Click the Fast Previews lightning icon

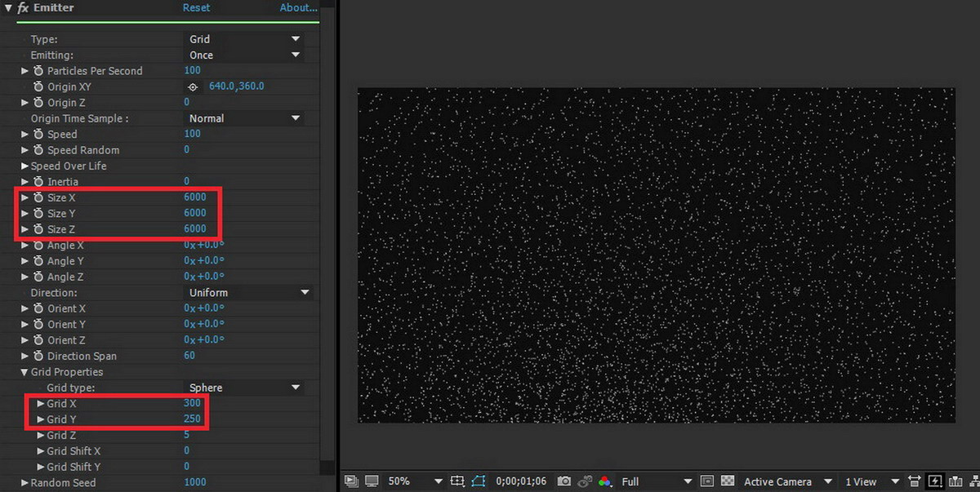coord(935,482)
